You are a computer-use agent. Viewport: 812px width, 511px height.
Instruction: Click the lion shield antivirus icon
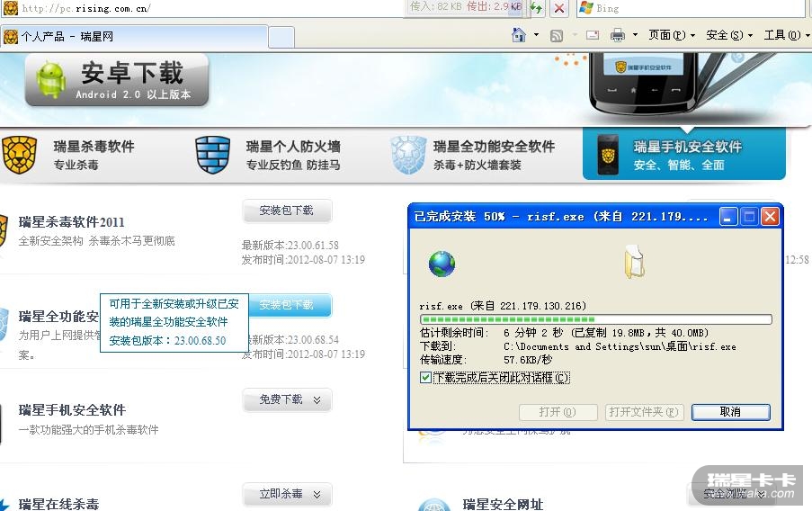pos(19,155)
